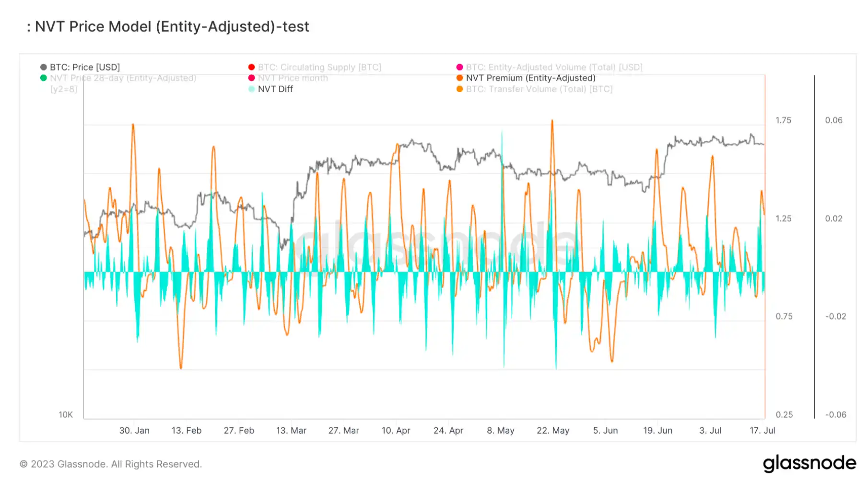The width and height of the screenshot is (868, 481).
Task: Click the 10. Apr date label
Action: pos(396,431)
